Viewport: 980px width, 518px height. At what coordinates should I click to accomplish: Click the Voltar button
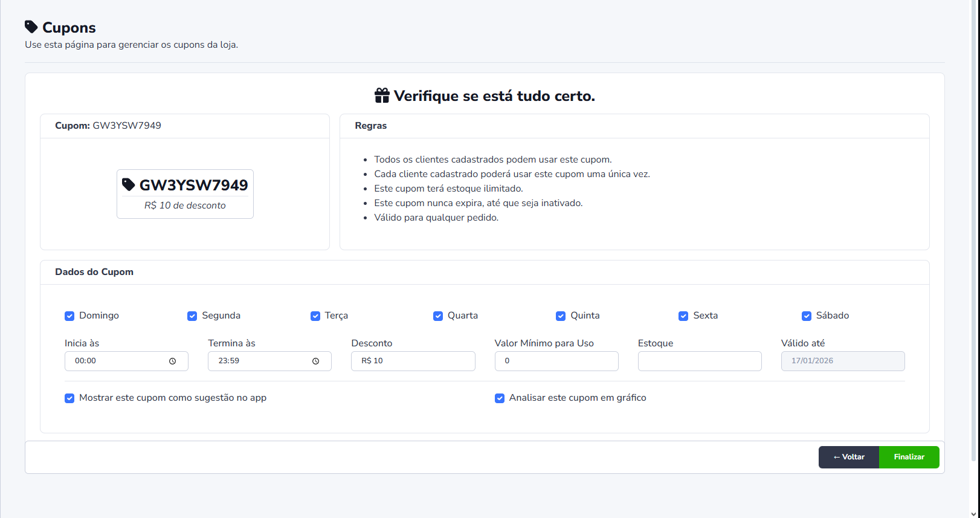pos(848,457)
